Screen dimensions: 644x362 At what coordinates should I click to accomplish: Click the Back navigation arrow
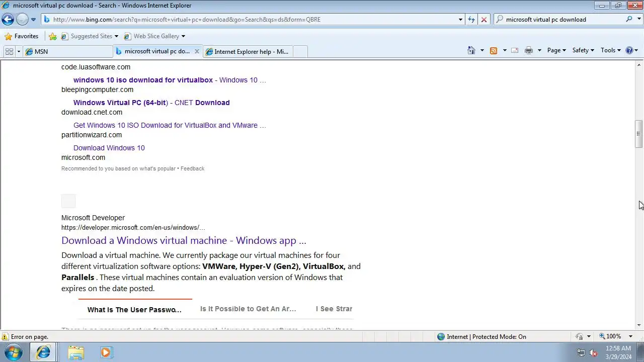pyautogui.click(x=8, y=20)
